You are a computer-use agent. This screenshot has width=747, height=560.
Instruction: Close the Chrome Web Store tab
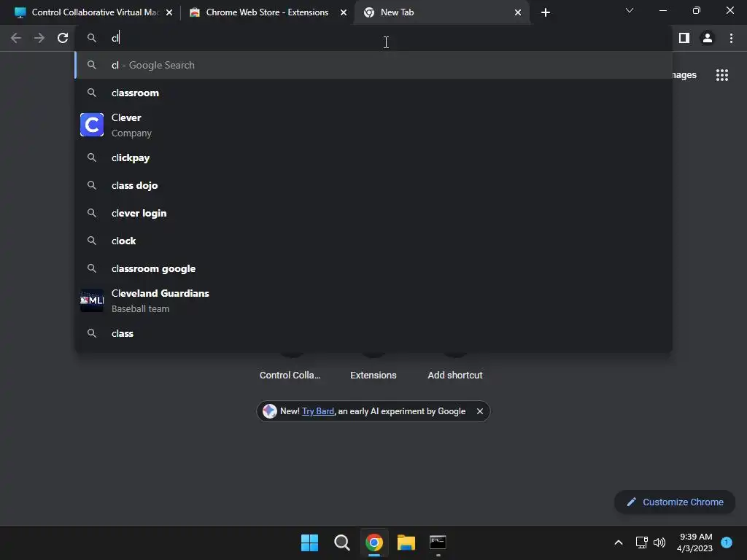pos(344,12)
